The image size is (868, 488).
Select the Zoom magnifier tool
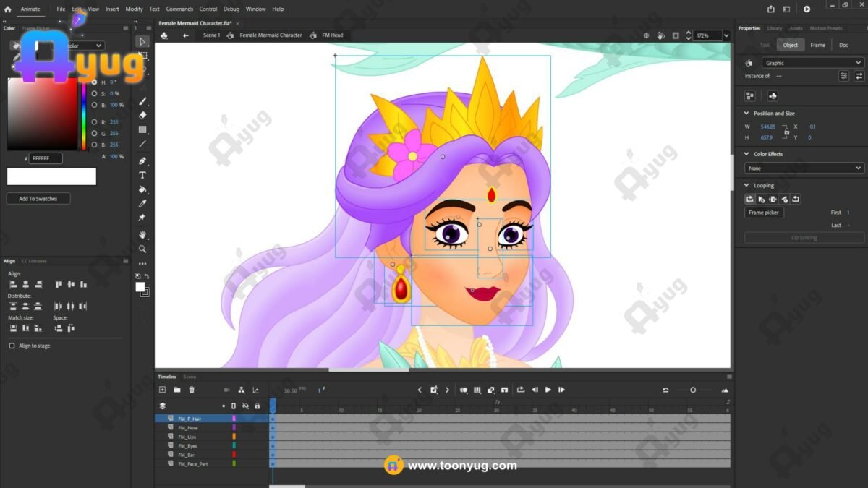142,249
